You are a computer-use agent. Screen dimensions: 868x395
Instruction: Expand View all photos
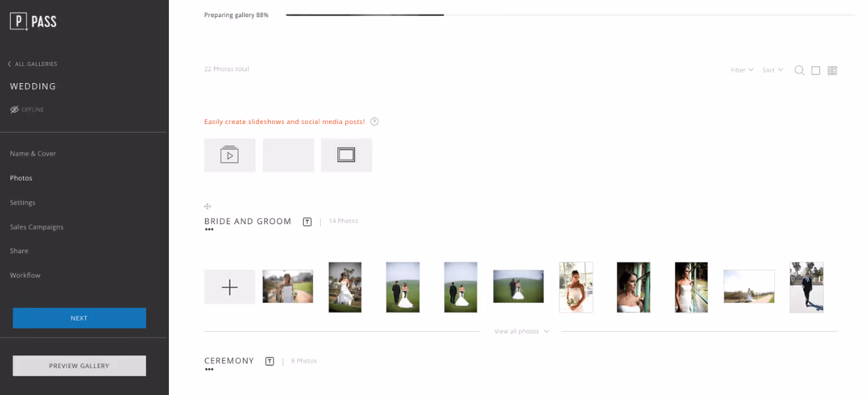tap(521, 331)
